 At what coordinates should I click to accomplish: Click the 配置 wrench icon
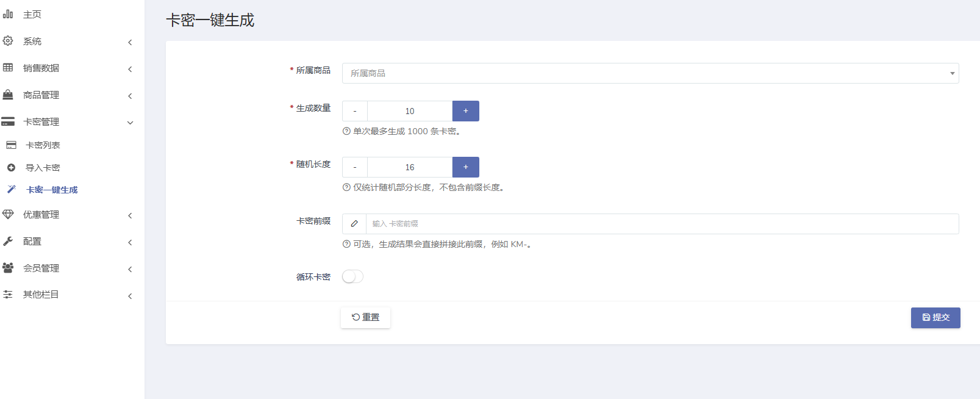[8, 241]
